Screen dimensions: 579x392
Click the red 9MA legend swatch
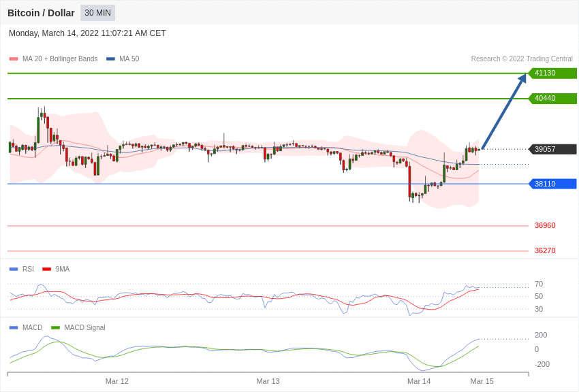coord(46,269)
